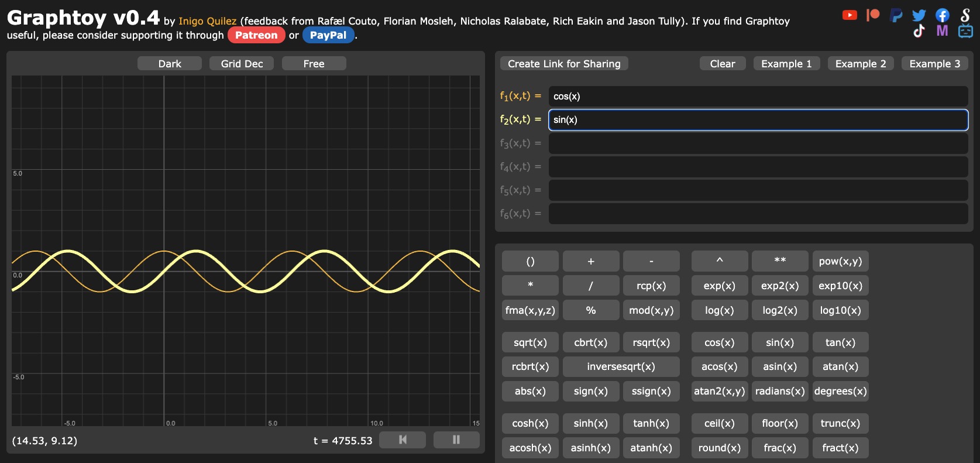Click the blue PayPal pill button
This screenshot has width=980, height=463.
coord(328,35)
